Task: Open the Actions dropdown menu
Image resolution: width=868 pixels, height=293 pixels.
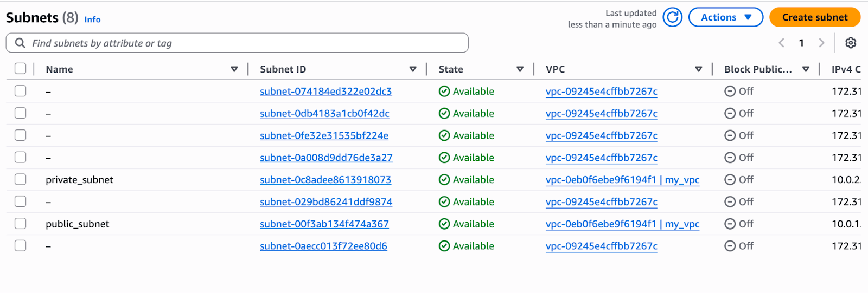Action: point(726,17)
